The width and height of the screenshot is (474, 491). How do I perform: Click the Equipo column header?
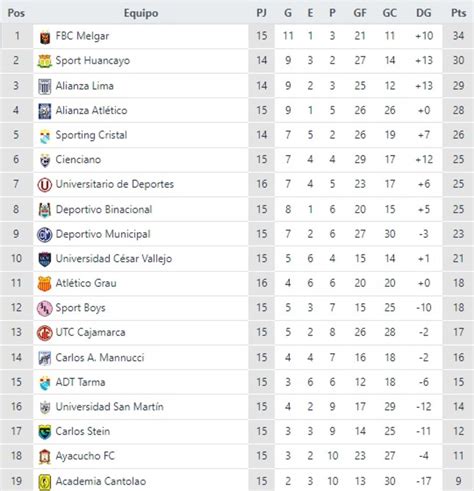141,13
